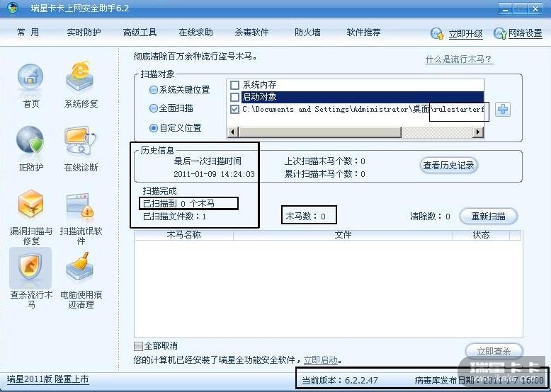
Task: Select 自定义位置 radio option
Action: coord(153,128)
